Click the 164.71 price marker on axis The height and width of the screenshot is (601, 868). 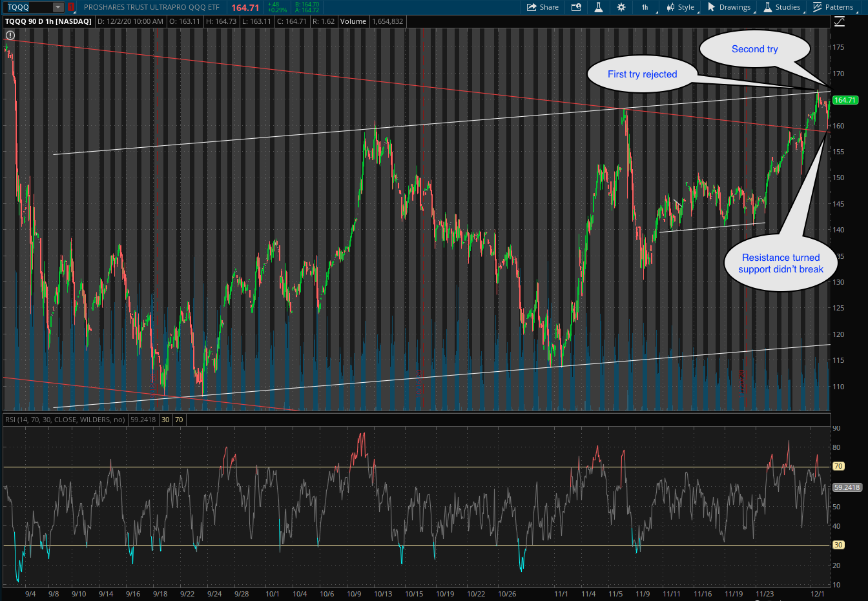click(844, 100)
